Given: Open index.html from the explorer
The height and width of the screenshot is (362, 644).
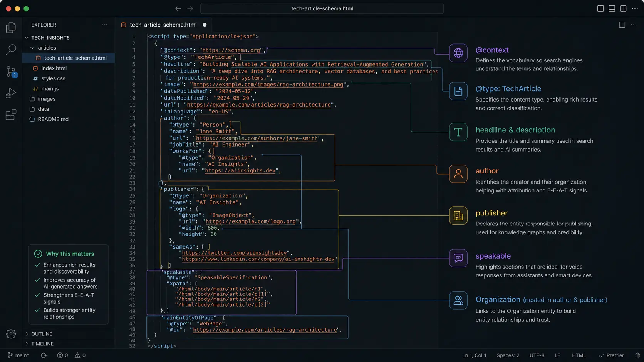Looking at the screenshot, I should [x=68, y=68].
